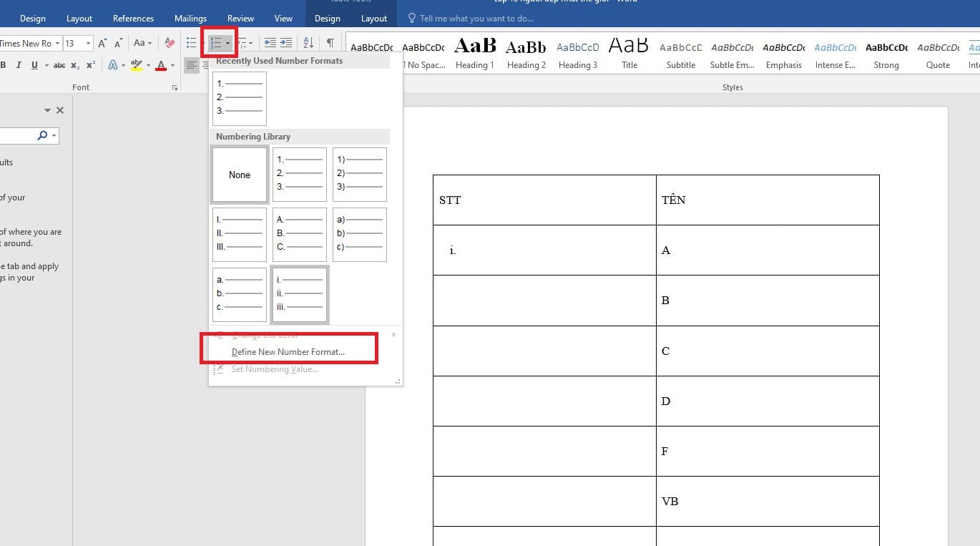The height and width of the screenshot is (546, 980).
Task: Toggle Italic formatting
Action: pyautogui.click(x=18, y=65)
